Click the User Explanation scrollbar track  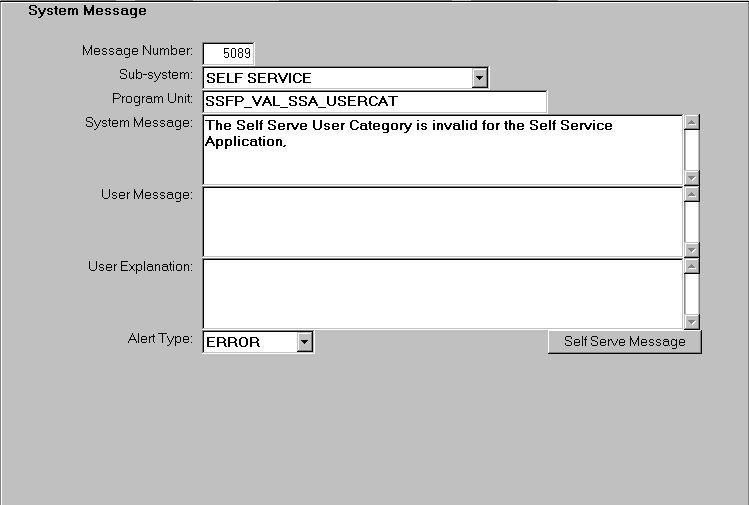pyautogui.click(x=691, y=293)
